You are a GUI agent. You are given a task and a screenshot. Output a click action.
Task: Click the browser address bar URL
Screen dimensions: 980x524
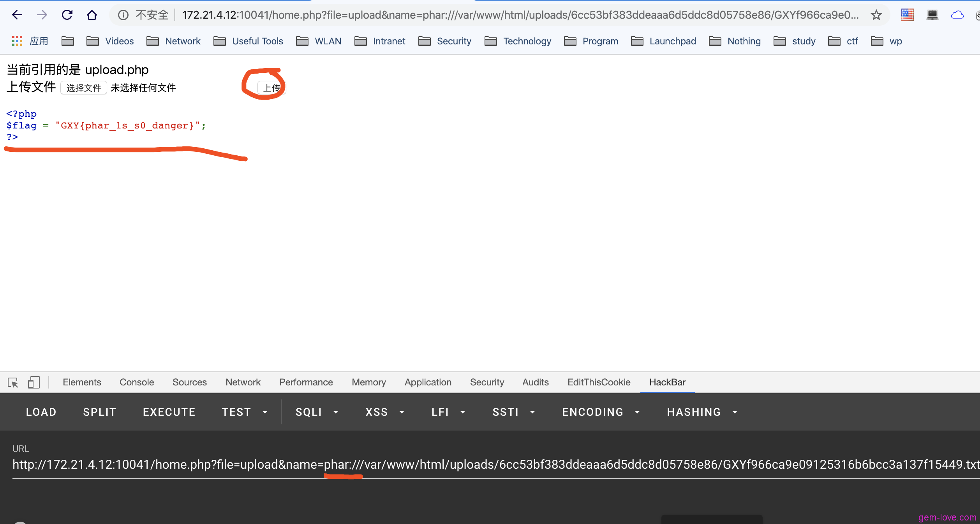520,15
